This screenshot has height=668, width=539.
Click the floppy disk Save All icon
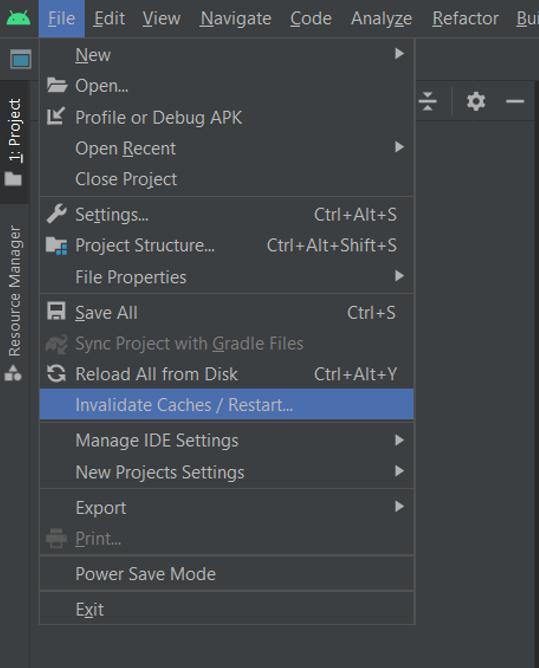56,312
